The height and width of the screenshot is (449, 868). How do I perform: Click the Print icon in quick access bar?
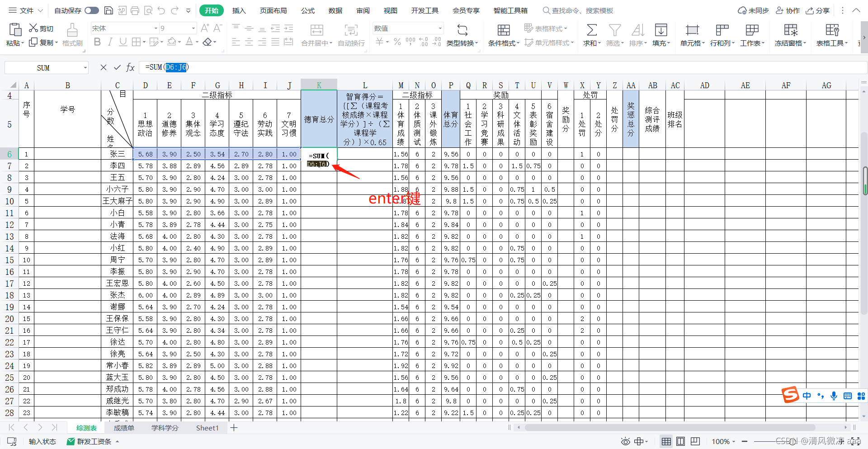[135, 10]
